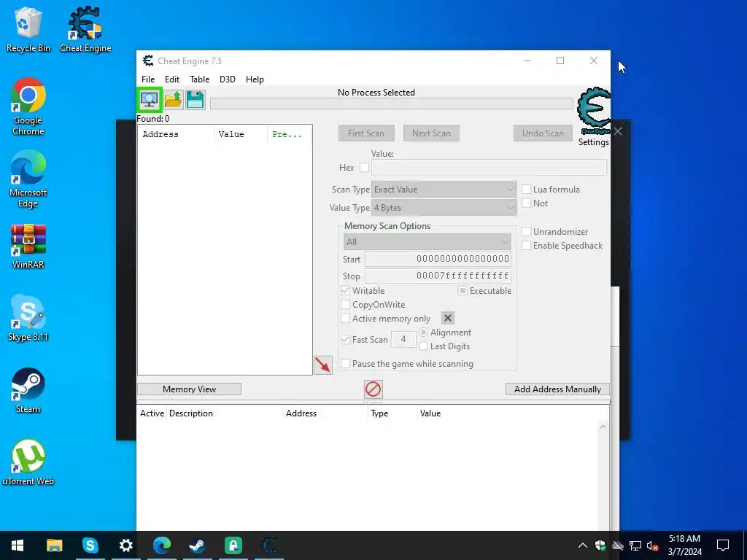Screen dimensions: 747x560
Task: Enable Pause the game while scanning
Action: point(345,363)
